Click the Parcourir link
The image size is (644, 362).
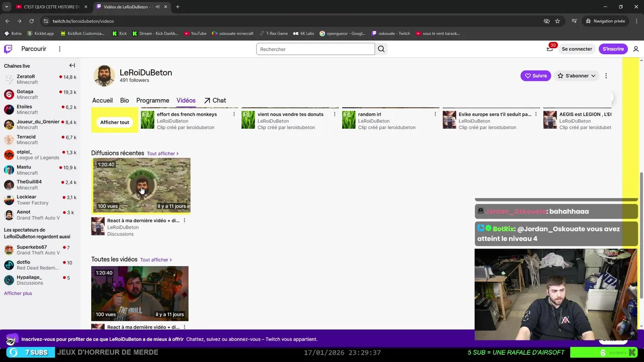[34, 49]
